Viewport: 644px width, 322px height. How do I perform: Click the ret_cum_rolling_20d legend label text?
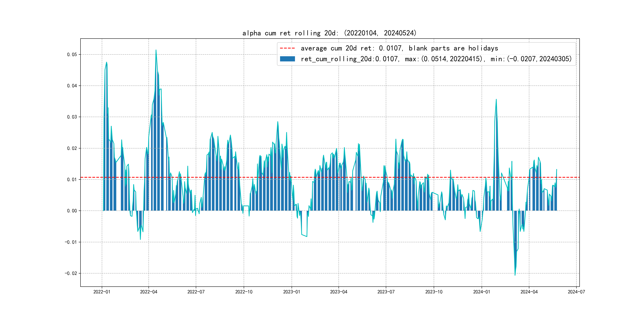pyautogui.click(x=436, y=59)
